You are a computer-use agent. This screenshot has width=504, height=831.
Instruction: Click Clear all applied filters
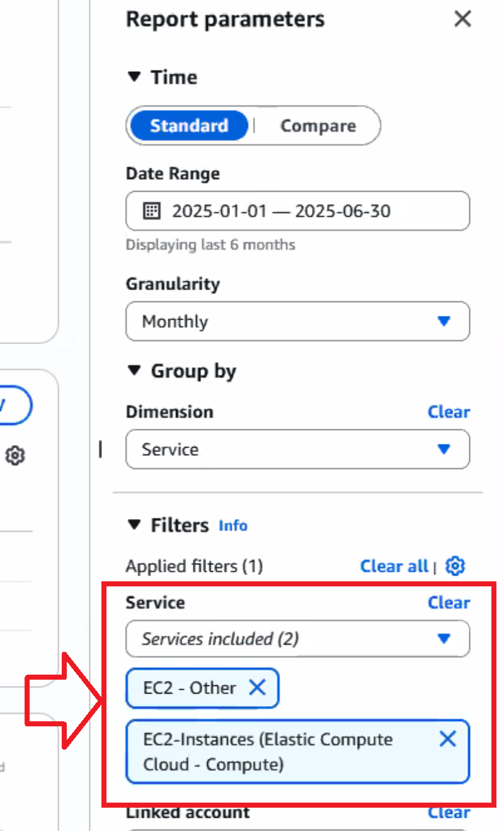(394, 566)
